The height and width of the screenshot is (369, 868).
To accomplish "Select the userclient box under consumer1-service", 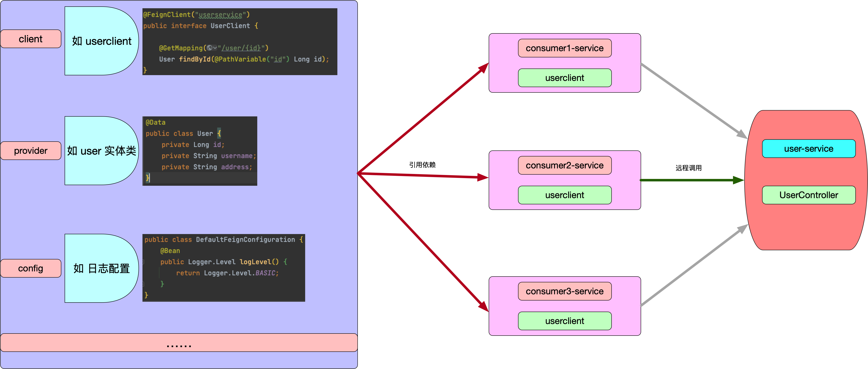I will click(565, 78).
